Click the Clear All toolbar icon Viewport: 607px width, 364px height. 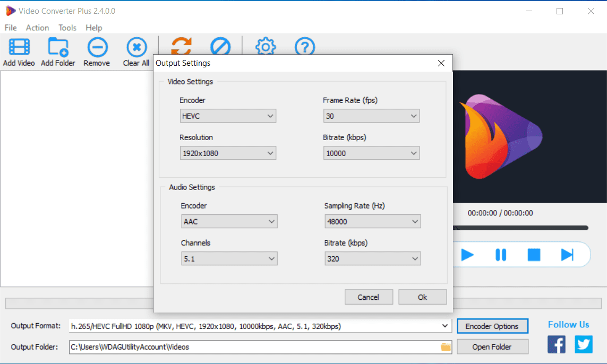pyautogui.click(x=136, y=47)
